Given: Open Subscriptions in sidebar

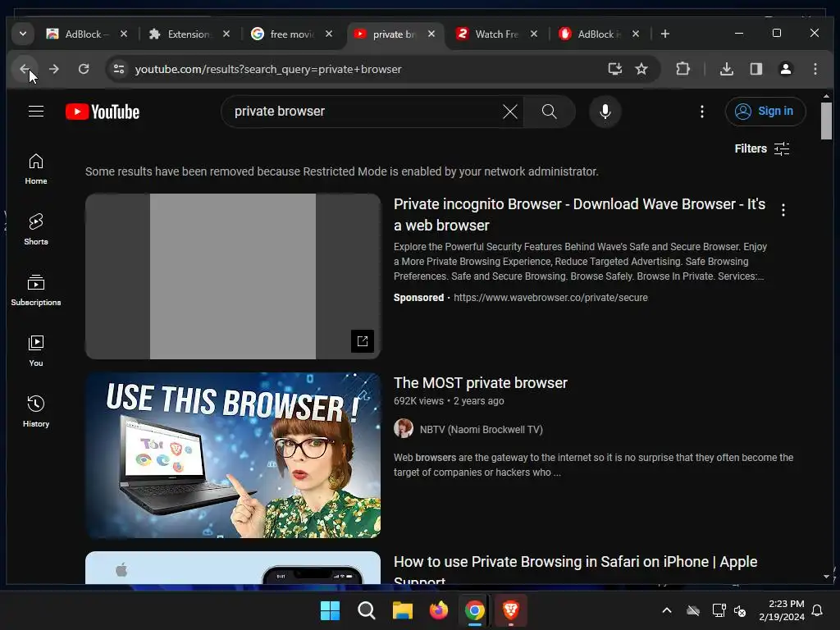Looking at the screenshot, I should 36,290.
